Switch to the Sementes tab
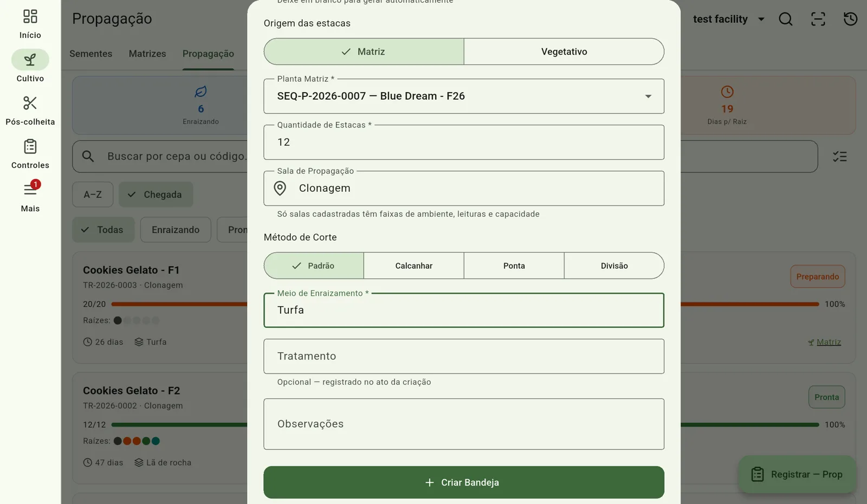This screenshot has height=504, width=867. tap(91, 54)
